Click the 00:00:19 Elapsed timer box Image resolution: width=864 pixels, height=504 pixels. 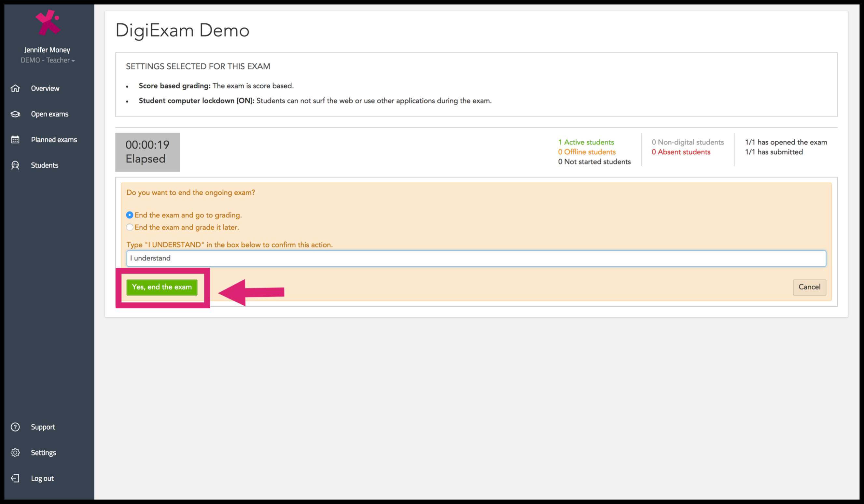click(147, 152)
